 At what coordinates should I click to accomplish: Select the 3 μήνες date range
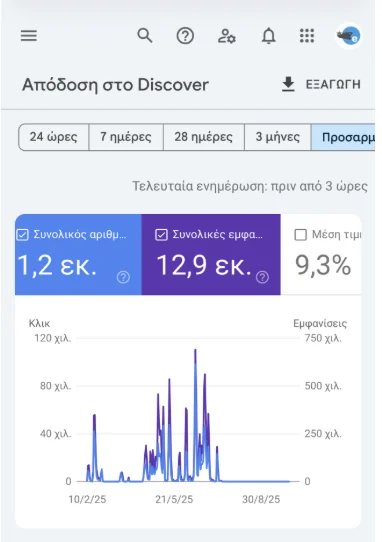coord(278,137)
